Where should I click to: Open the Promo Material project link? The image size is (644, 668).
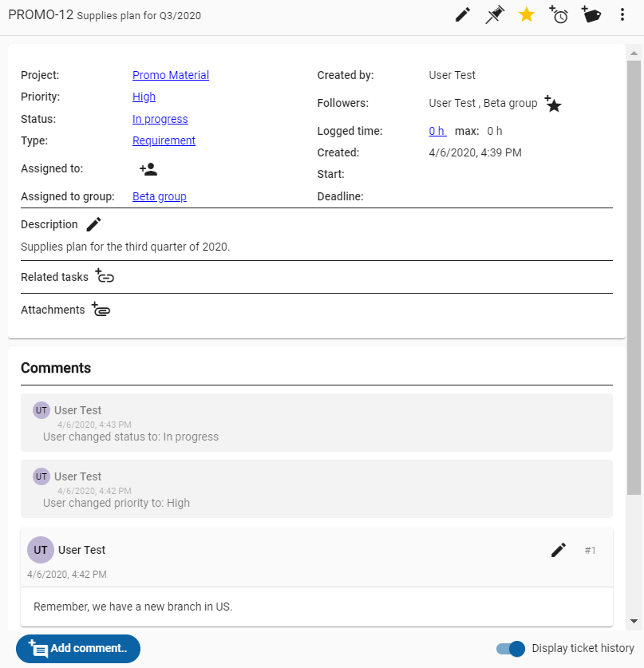tap(171, 75)
